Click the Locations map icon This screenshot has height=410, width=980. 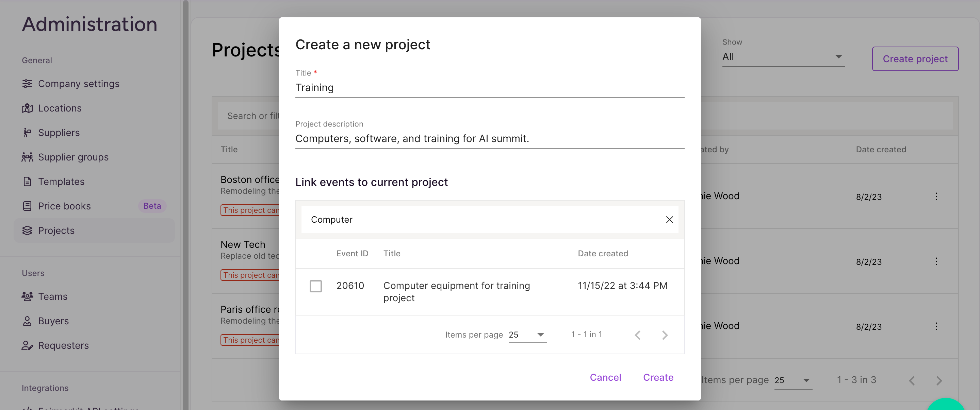click(x=27, y=108)
